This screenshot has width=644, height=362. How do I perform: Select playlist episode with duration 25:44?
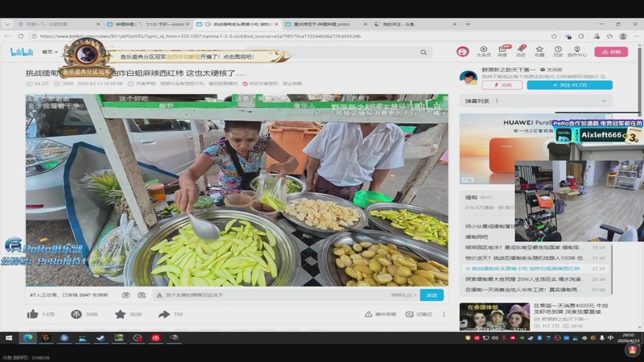click(535, 279)
